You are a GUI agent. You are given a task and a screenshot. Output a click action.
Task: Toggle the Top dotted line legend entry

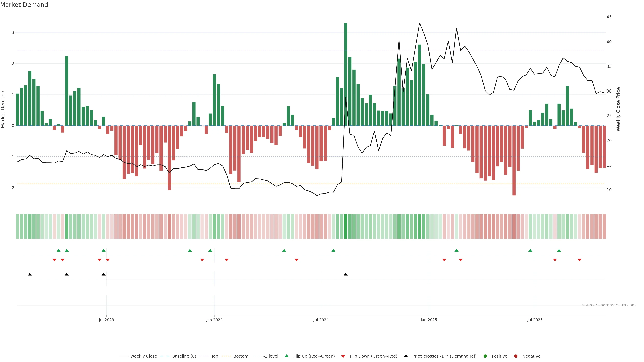pos(214,356)
